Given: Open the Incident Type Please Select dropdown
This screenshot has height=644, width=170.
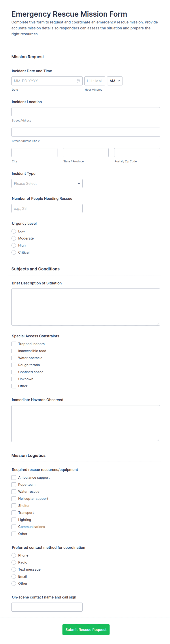Looking at the screenshot, I should pos(47,184).
